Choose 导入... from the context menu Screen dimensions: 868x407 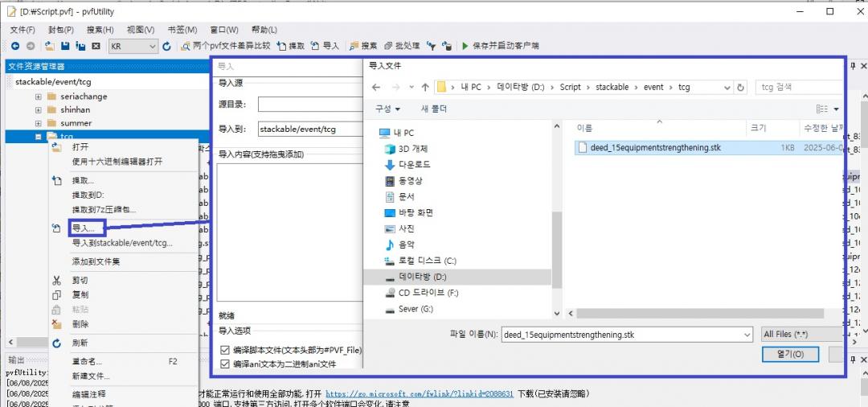(83, 228)
